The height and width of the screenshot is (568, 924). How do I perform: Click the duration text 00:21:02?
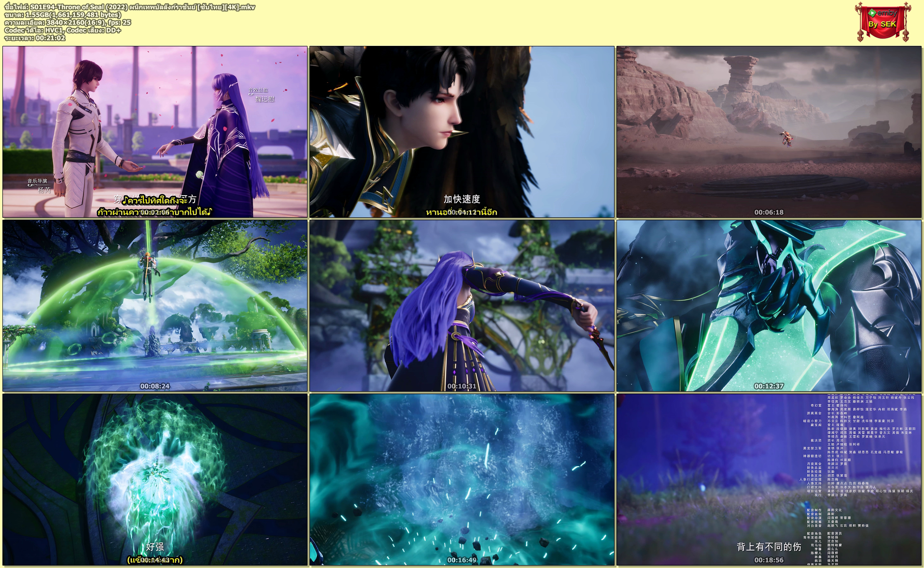[35, 38]
